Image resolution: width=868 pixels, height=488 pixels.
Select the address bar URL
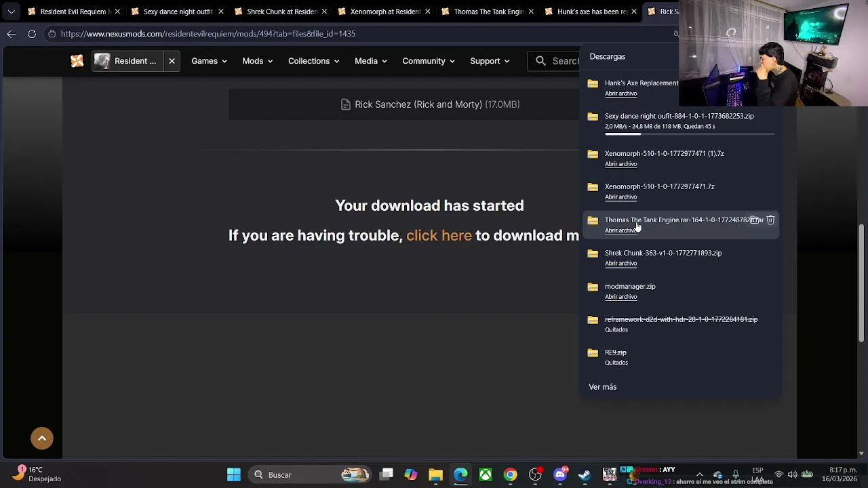208,33
